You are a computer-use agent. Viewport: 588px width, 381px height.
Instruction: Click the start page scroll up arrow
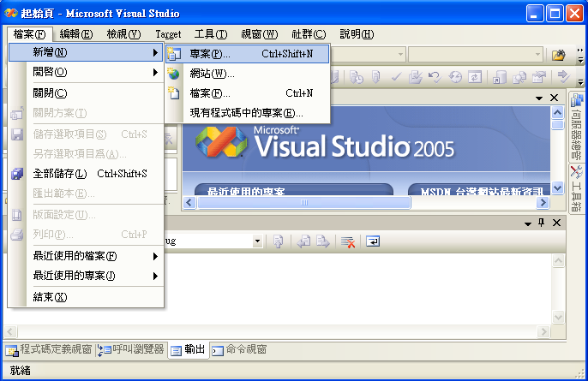click(558, 112)
